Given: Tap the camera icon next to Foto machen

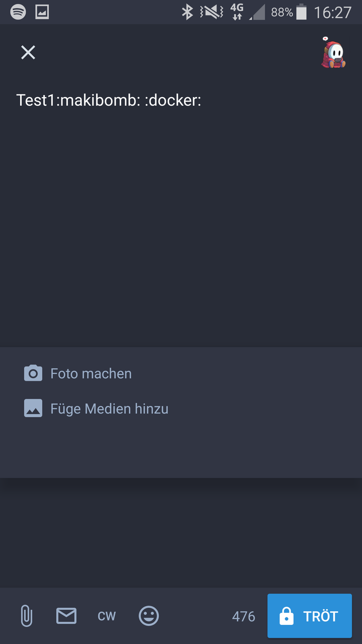Looking at the screenshot, I should click(x=33, y=373).
